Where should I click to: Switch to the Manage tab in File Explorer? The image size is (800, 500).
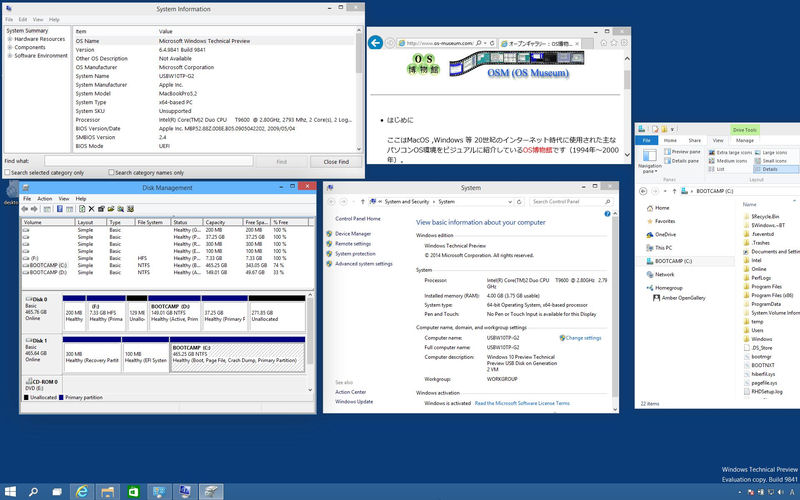pos(744,140)
